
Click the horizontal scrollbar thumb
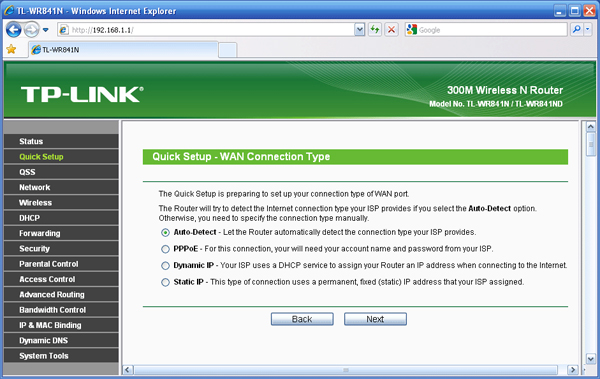click(x=346, y=369)
